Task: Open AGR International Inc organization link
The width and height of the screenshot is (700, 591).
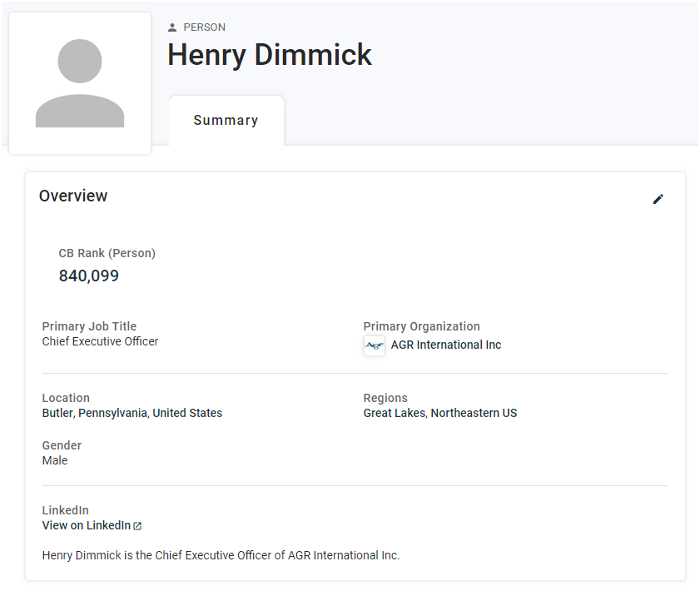Action: pos(445,345)
